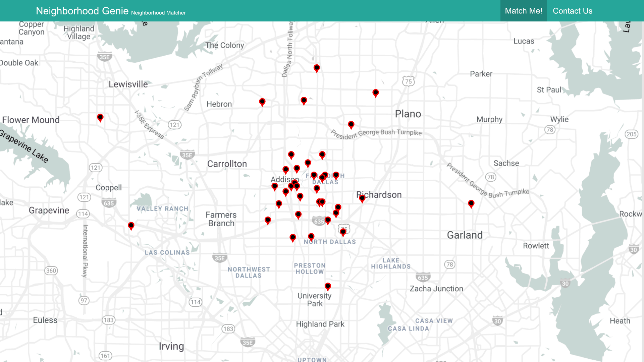The image size is (644, 362).
Task: Select the marker on Richardson label
Action: click(x=362, y=198)
